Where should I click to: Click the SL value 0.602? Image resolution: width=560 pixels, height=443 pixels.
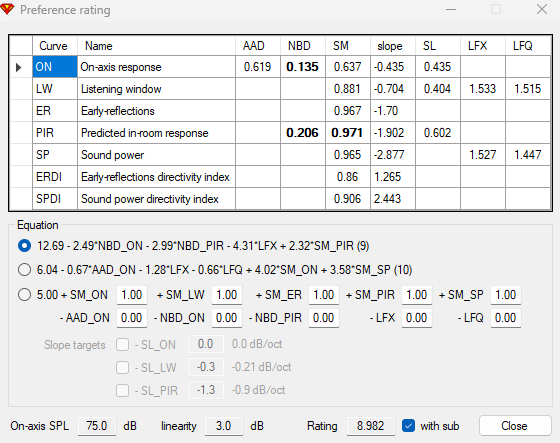(438, 133)
